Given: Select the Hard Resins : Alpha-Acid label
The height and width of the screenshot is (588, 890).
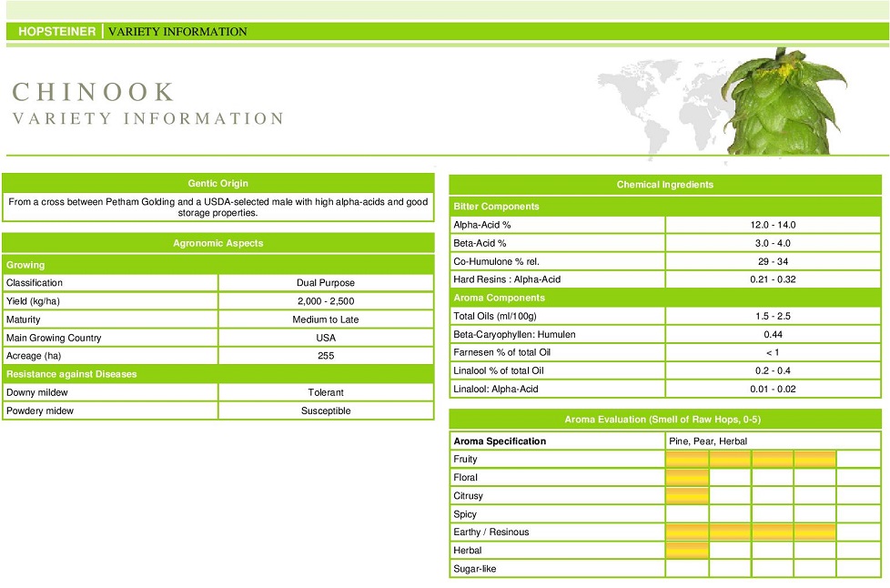Looking at the screenshot, I should 507,279.
